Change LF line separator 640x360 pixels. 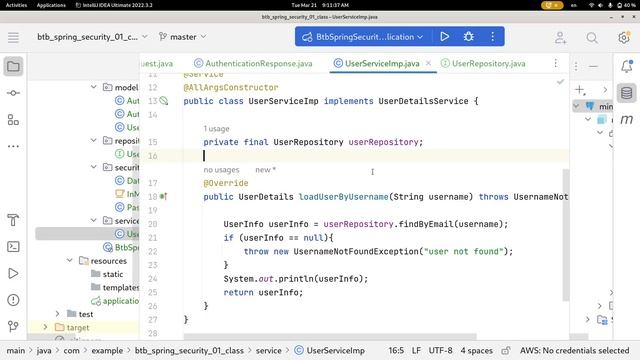coord(416,351)
